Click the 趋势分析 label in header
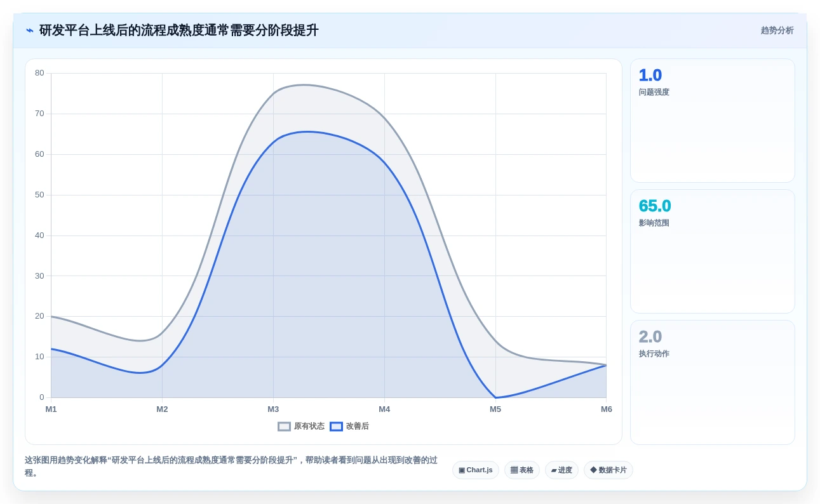The width and height of the screenshot is (820, 504). click(777, 30)
